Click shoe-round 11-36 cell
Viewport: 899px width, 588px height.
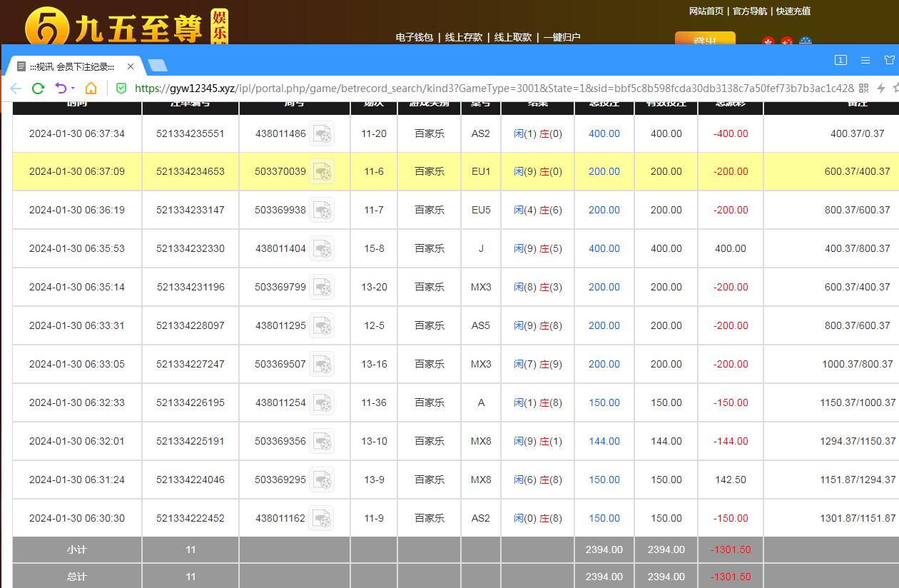374,403
